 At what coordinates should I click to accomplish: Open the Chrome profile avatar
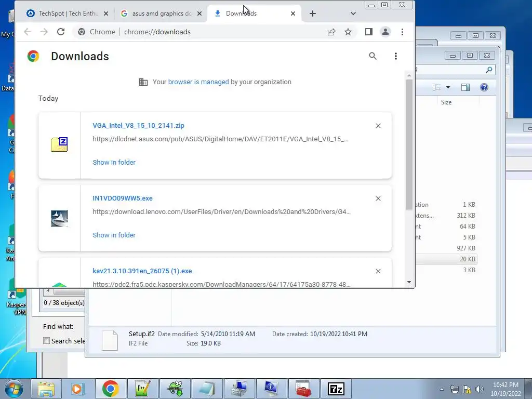pyautogui.click(x=385, y=32)
